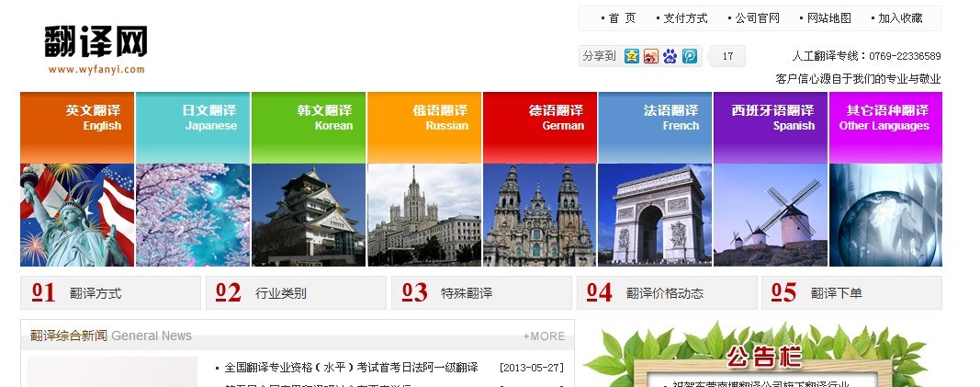Open news item 全国翻译专业资格考试首考日法阿一级翻译
This screenshot has width=980, height=387.
[x=351, y=367]
